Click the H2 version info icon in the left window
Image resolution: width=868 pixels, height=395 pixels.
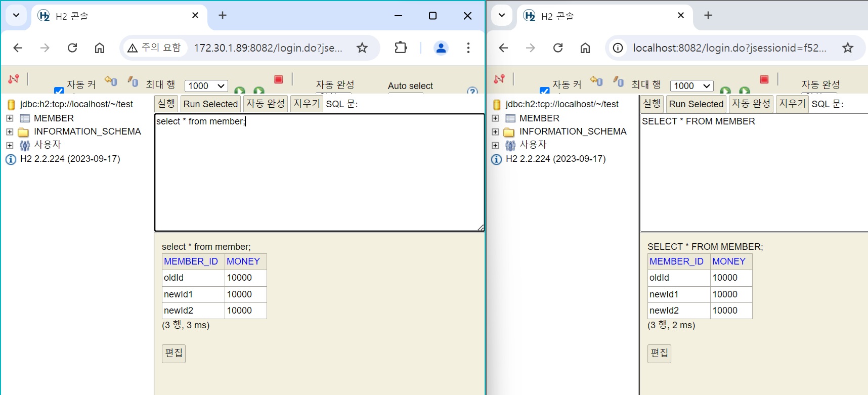pos(11,159)
